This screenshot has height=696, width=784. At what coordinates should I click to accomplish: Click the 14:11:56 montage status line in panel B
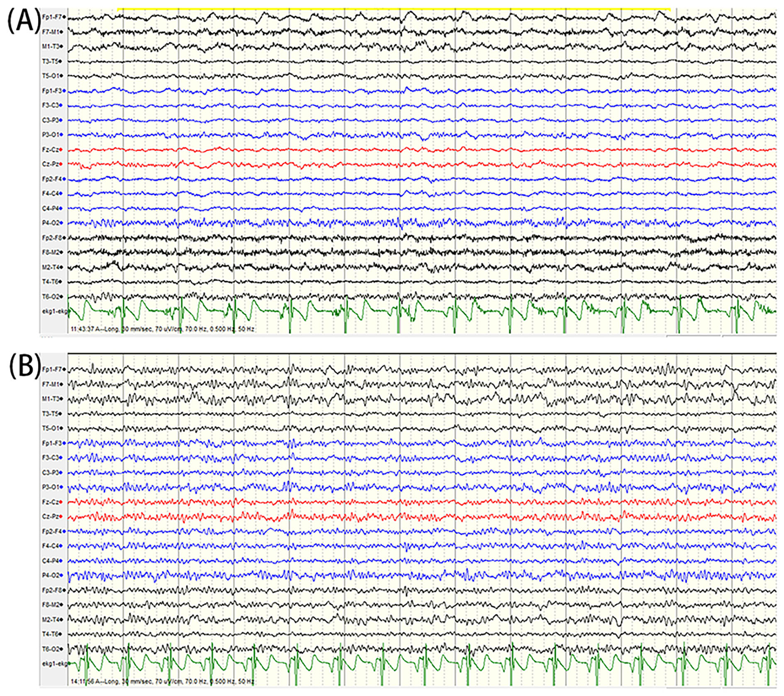click(x=162, y=681)
